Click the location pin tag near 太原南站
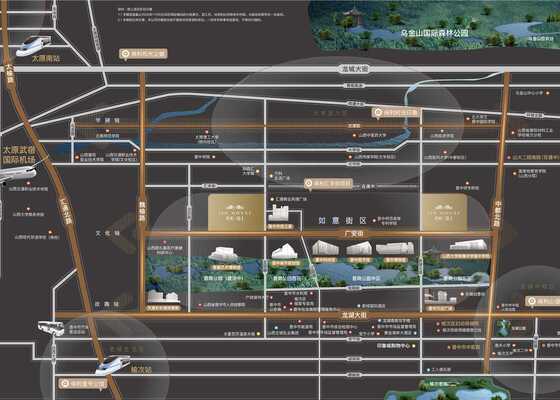Image resolution: width=560 pixels, height=400 pixels. pyautogui.click(x=143, y=54)
